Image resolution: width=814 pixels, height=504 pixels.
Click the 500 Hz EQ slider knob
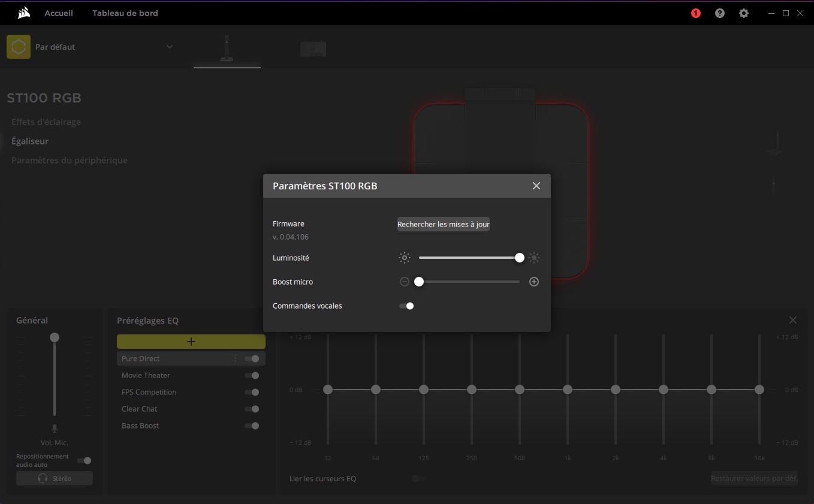click(520, 390)
